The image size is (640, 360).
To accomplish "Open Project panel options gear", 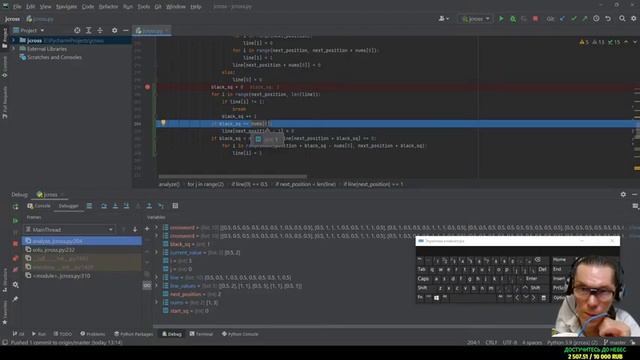I will (114, 31).
